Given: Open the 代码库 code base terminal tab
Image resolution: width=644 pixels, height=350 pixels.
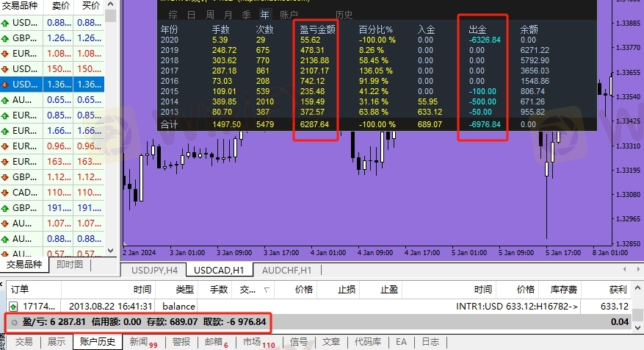Looking at the screenshot, I should coord(368,342).
